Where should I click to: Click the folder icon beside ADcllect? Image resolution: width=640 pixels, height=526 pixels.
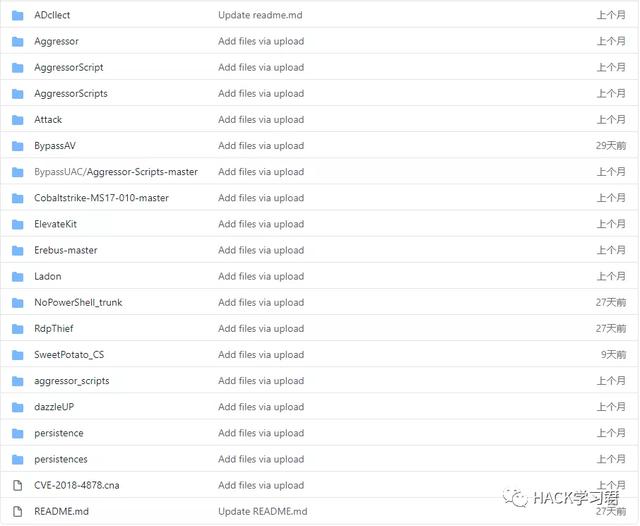(x=17, y=15)
